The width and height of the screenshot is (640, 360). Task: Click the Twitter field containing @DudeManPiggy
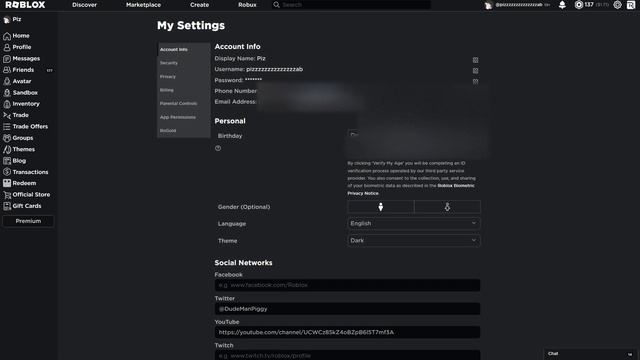click(x=347, y=309)
